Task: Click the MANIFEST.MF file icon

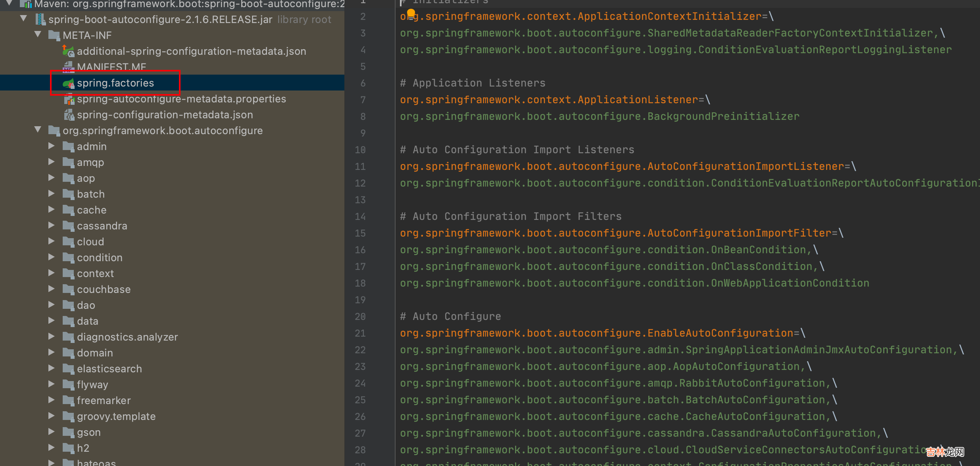Action: 68,67
